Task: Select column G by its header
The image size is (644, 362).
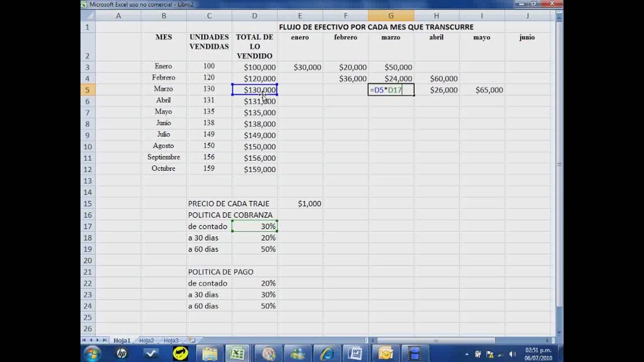Action: [391, 16]
